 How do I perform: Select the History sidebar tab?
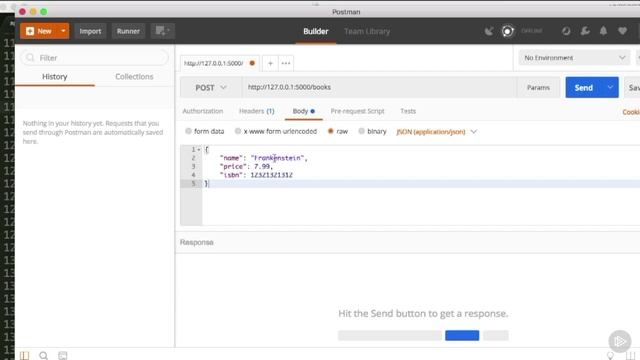tap(55, 76)
